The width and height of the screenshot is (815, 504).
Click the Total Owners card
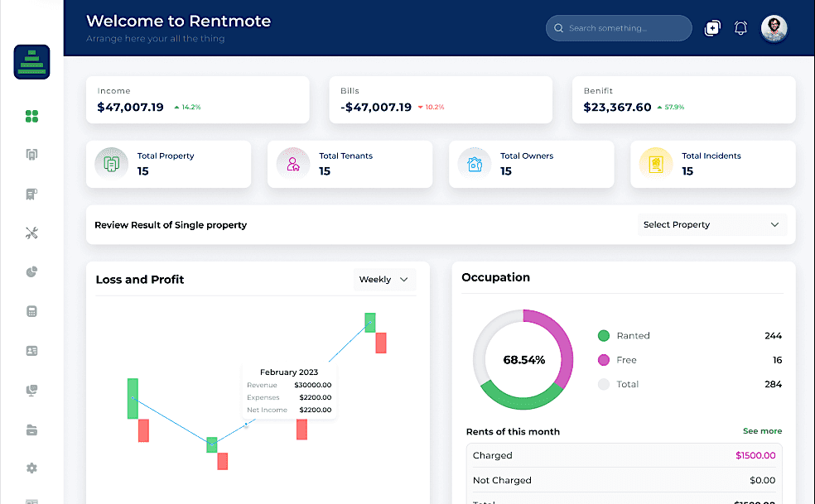coord(531,164)
